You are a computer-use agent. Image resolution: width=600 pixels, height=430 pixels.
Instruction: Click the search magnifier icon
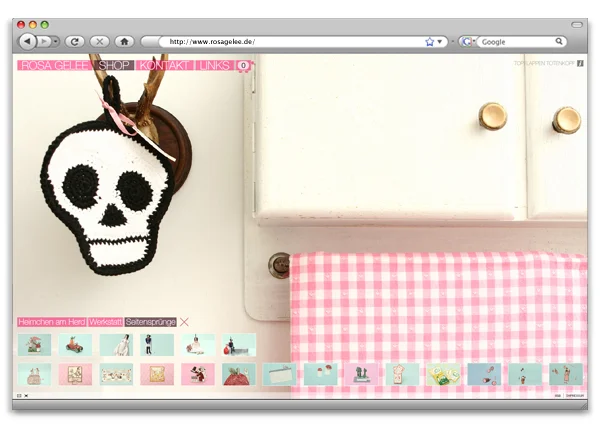(x=559, y=42)
